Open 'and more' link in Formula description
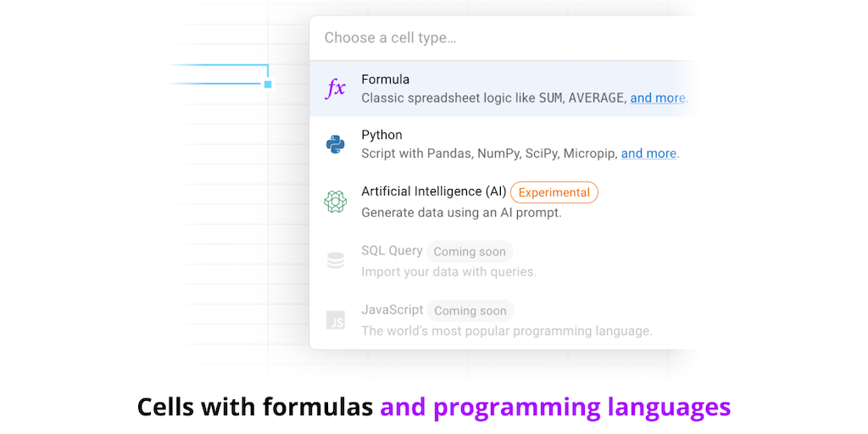 point(658,98)
